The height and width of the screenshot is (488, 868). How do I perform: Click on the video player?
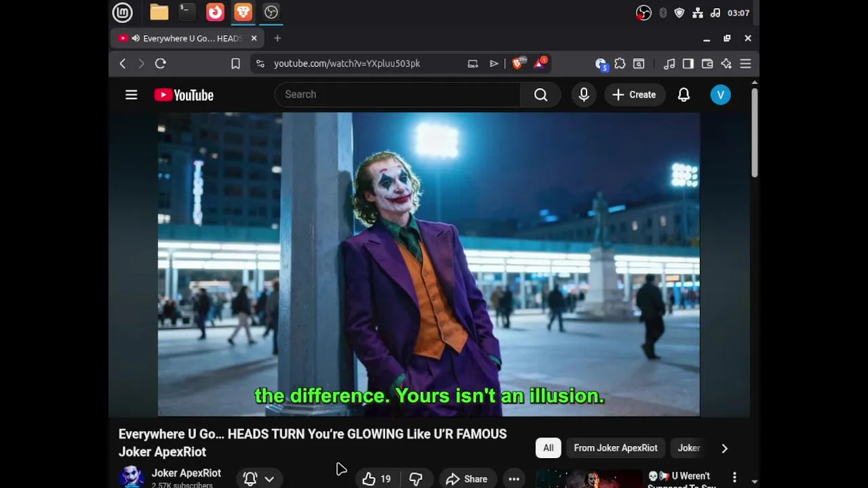coord(429,264)
